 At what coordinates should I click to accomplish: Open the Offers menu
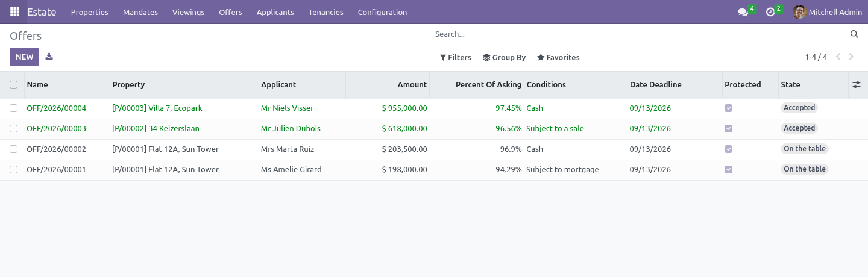(x=230, y=12)
